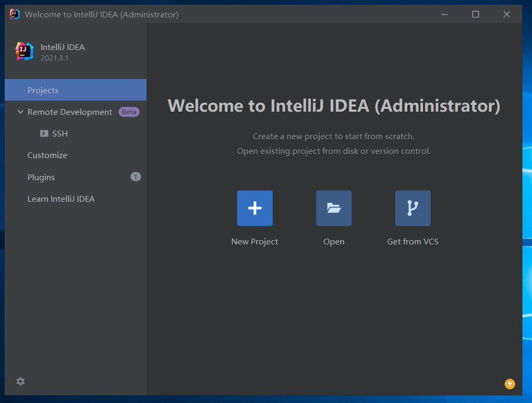Click the SSH terminal icon
This screenshot has width=532, height=403.
click(44, 133)
